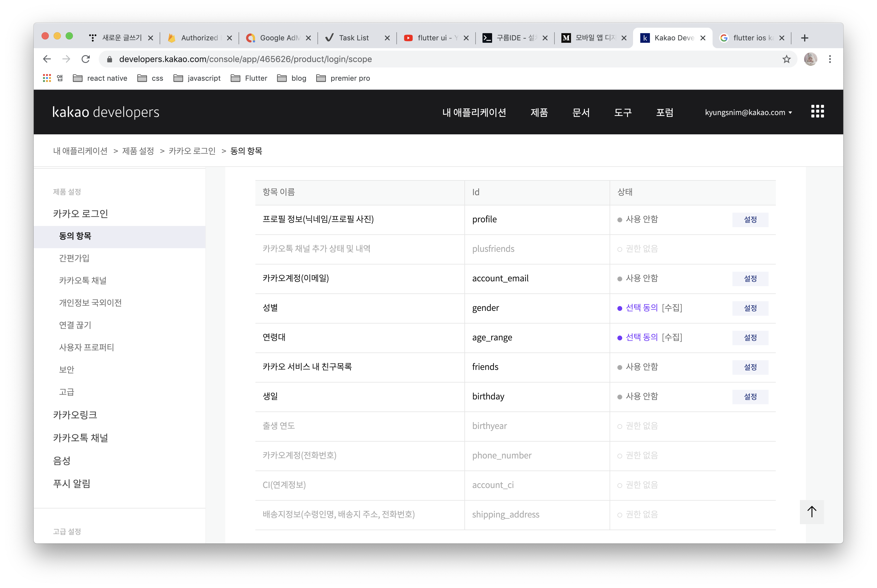Reload the page with the refresh icon
The width and height of the screenshot is (877, 588).
86,59
